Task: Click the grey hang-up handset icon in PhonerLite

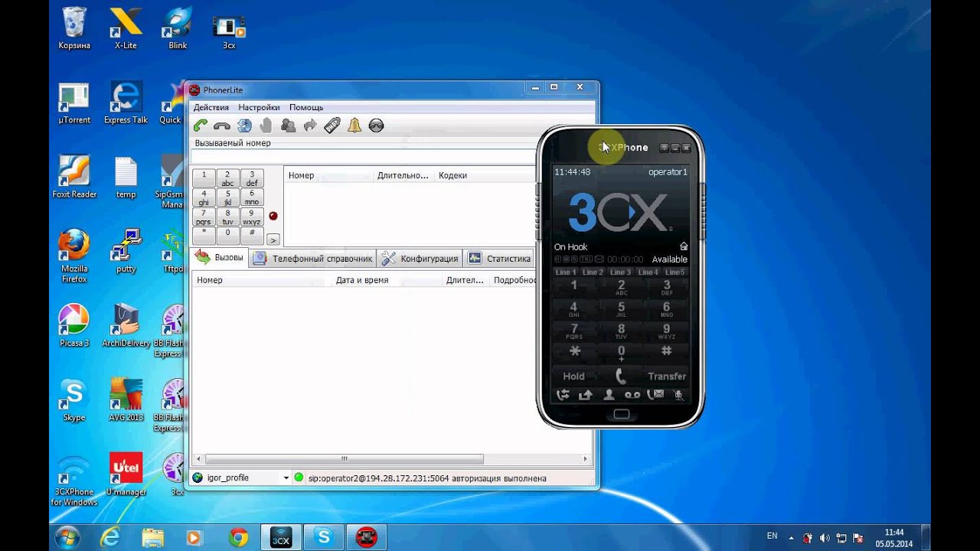Action: point(222,126)
